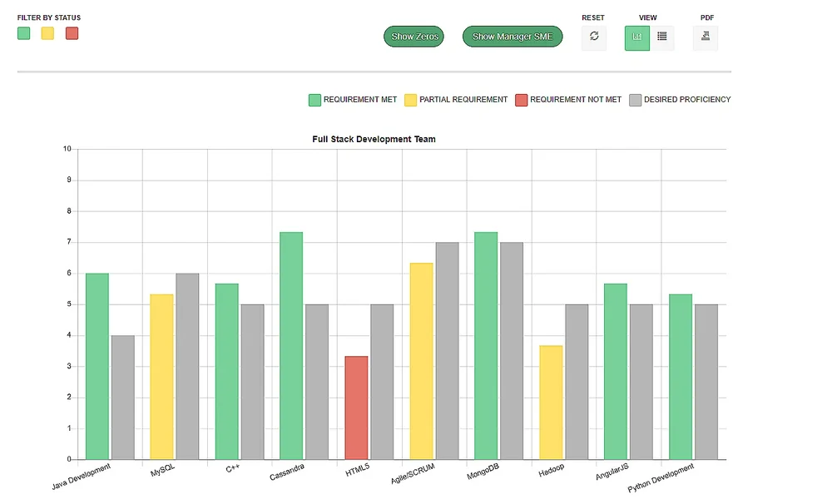Image resolution: width=832 pixels, height=504 pixels.
Task: Click the gray Agile/SCRUM proficiency bar
Action: click(444, 349)
